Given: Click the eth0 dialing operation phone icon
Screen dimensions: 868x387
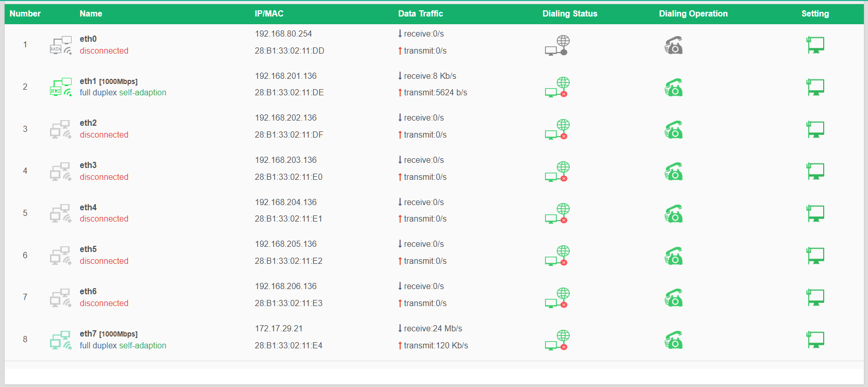Looking at the screenshot, I should point(673,45).
